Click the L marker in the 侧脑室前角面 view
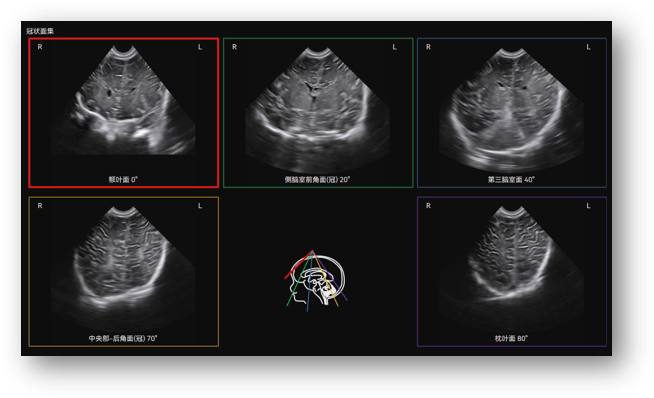 394,47
